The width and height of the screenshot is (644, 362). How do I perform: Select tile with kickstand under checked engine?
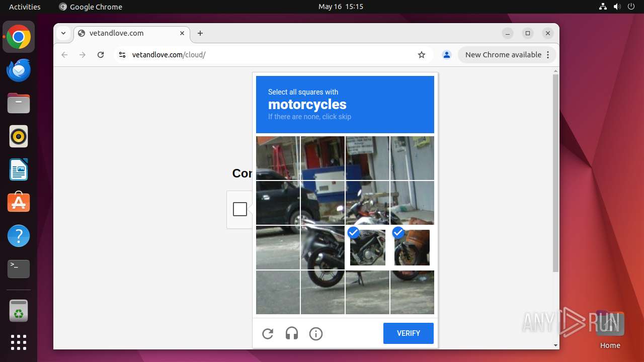point(368,292)
